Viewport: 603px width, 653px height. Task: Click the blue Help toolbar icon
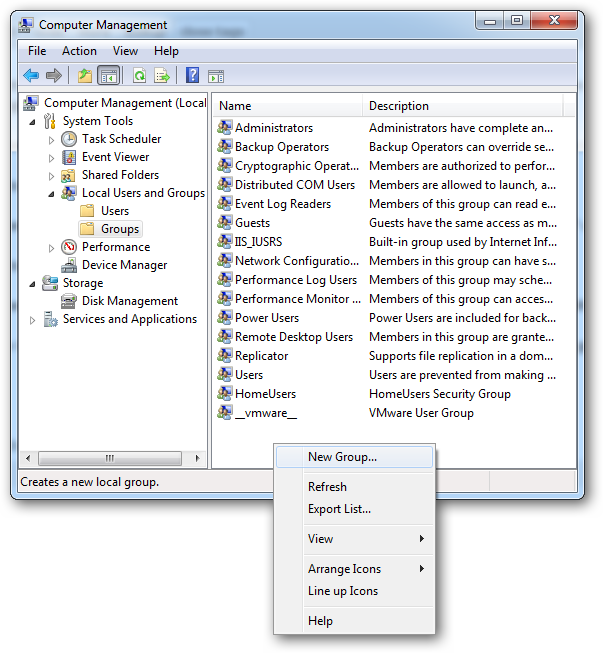pos(192,75)
